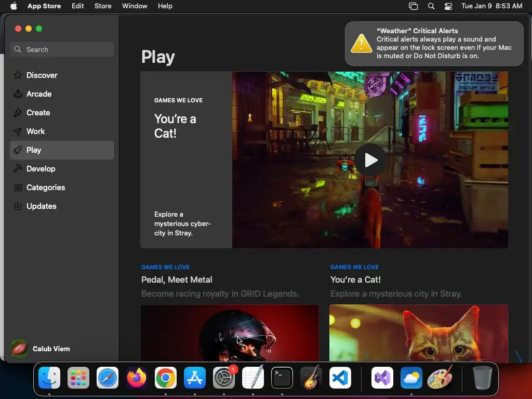Go to Develop section

point(62,169)
